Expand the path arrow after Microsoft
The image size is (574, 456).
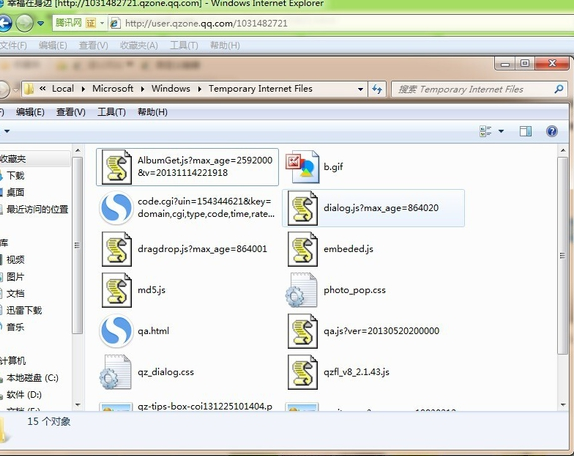(x=142, y=89)
